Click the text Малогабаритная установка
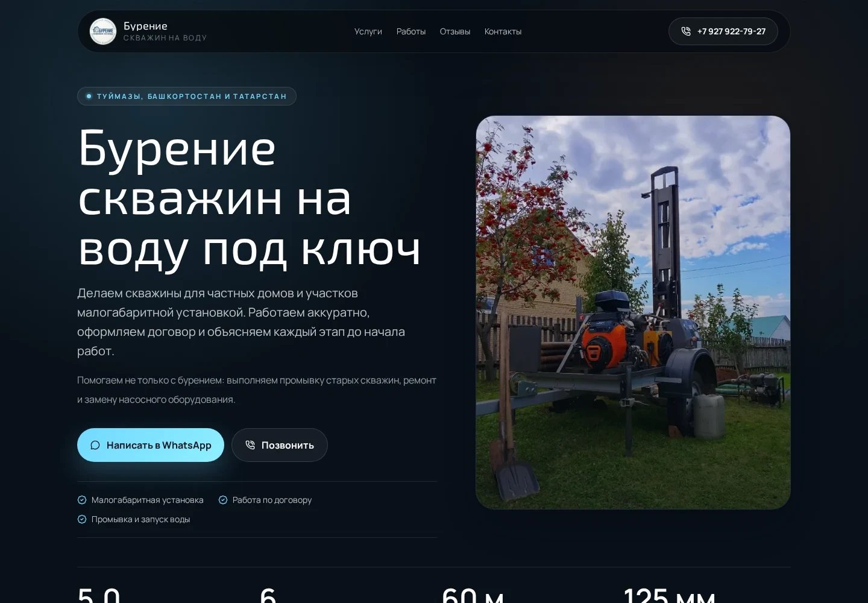 coord(148,500)
